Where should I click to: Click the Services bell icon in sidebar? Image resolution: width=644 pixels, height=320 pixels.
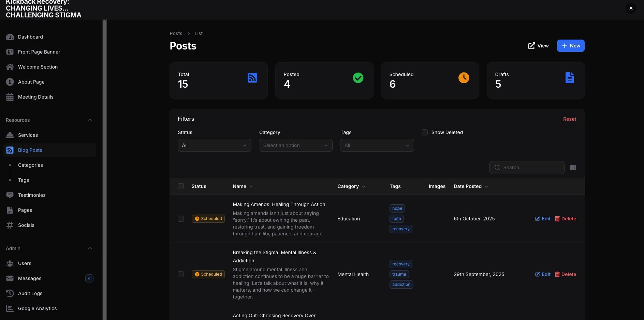(10, 135)
